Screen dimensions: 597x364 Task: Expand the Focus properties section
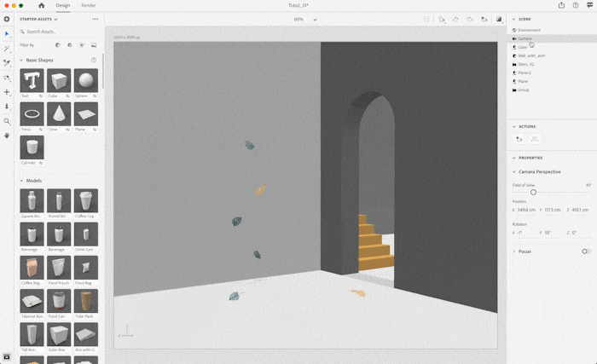click(513, 251)
